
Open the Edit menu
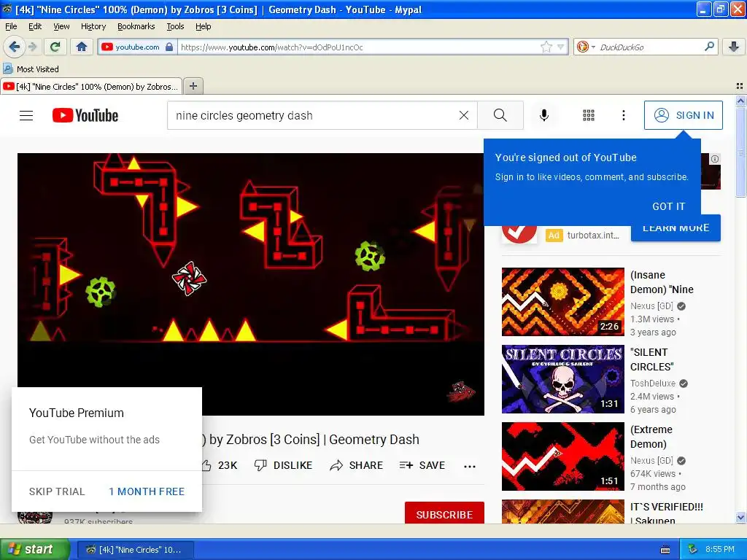tap(35, 26)
